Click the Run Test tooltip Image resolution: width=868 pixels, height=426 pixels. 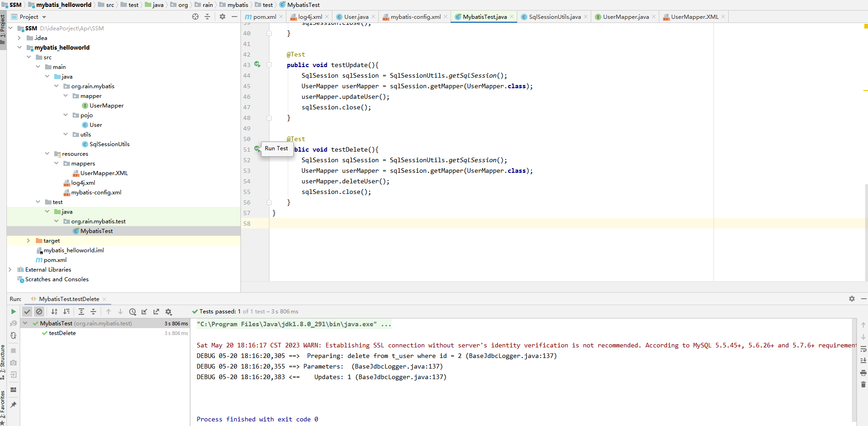[277, 148]
